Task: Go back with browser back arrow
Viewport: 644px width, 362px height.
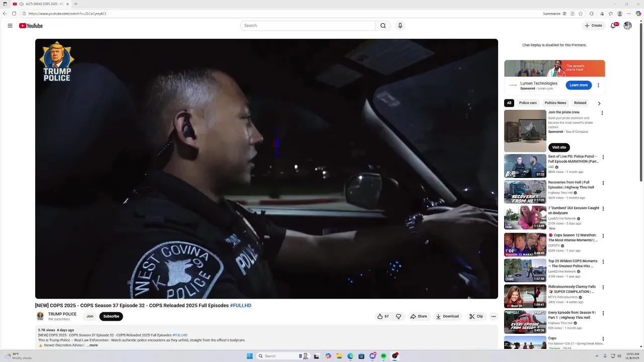Action: tap(5, 14)
